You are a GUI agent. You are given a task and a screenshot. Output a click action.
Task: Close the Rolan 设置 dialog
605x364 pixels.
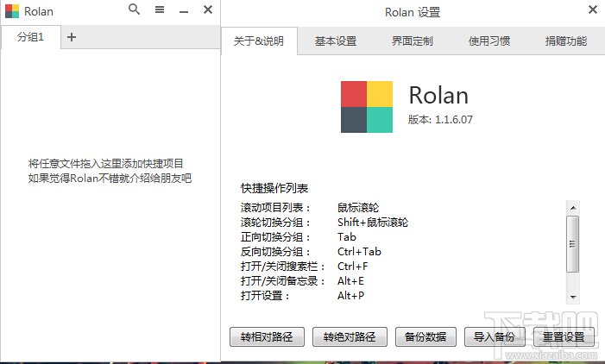coord(593,9)
